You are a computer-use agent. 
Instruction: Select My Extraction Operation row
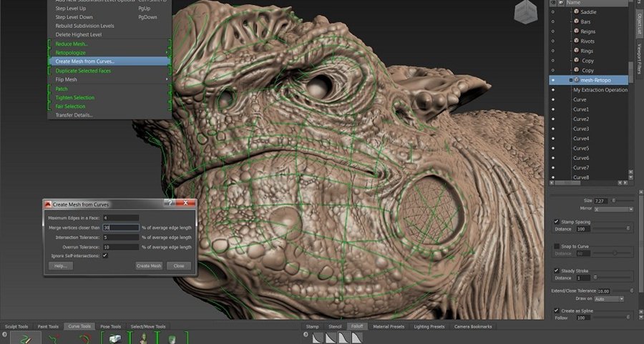point(589,89)
